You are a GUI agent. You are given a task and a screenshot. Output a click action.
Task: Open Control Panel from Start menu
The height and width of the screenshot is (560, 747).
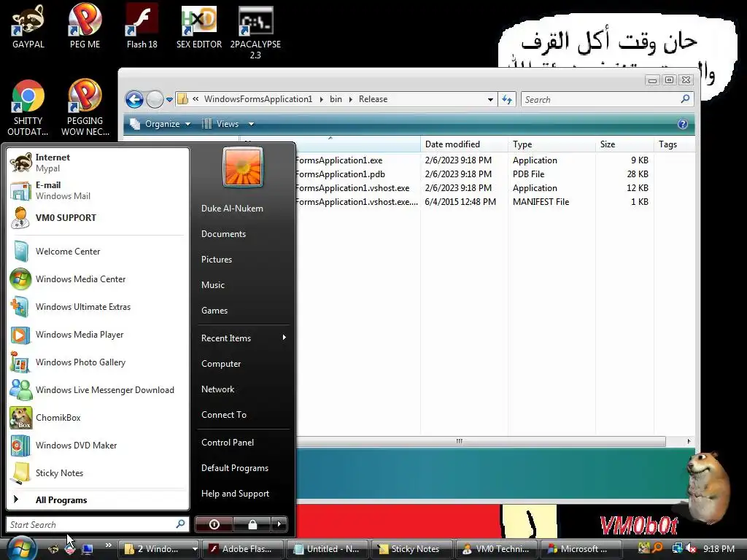pos(244,443)
